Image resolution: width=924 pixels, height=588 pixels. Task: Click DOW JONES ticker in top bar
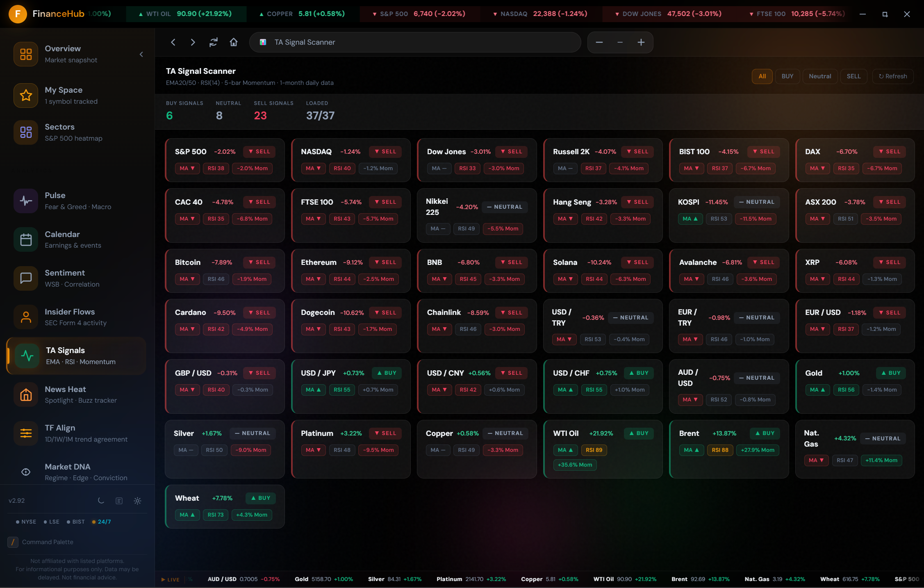pyautogui.click(x=668, y=14)
